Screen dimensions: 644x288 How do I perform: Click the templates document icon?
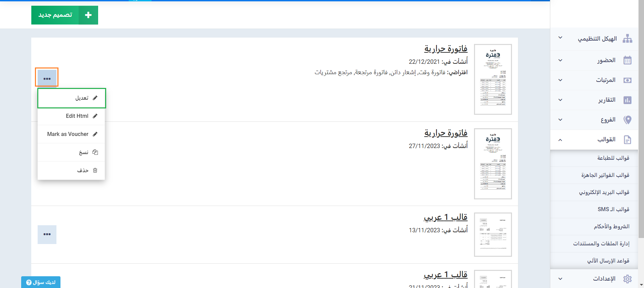tap(627, 140)
